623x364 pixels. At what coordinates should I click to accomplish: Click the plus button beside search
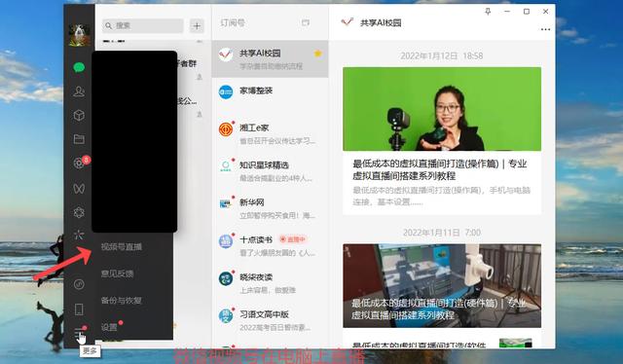(x=197, y=26)
